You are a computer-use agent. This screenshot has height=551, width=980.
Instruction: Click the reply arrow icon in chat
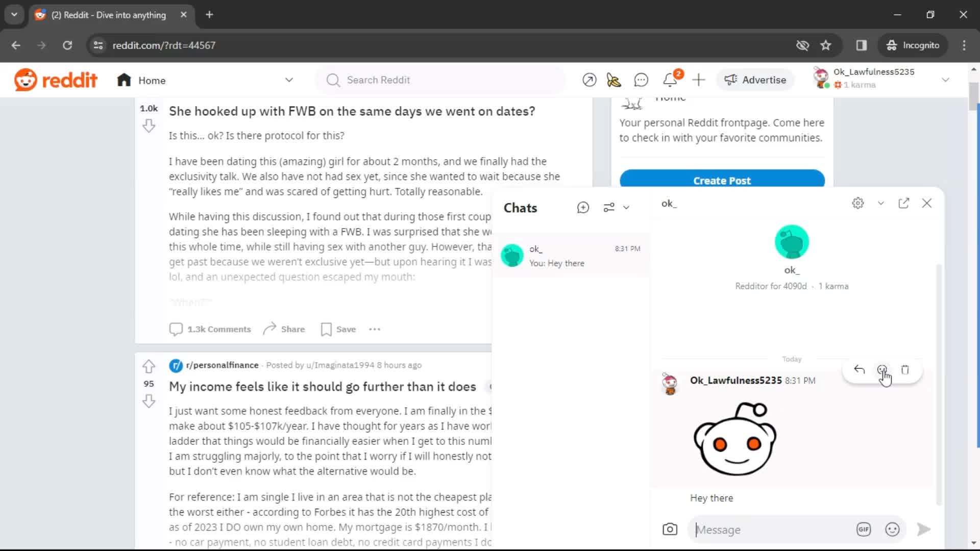(x=859, y=369)
